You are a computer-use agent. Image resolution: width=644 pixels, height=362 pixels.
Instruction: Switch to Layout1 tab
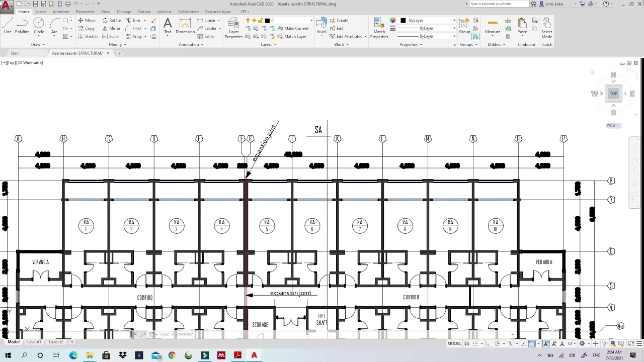[34, 342]
